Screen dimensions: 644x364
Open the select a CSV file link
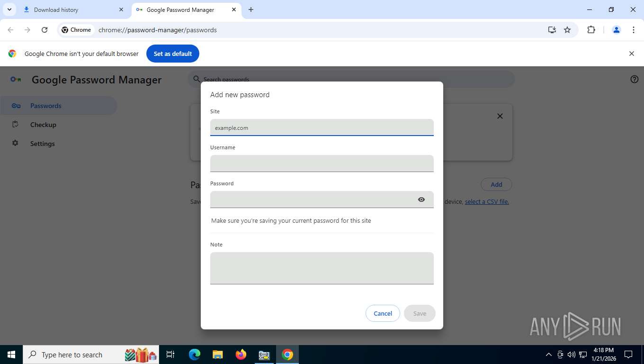487,201
